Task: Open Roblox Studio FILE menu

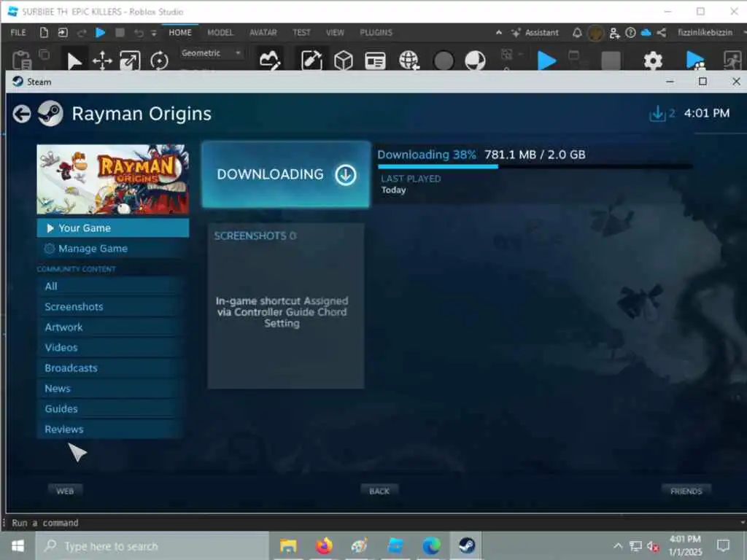Action: [x=18, y=32]
